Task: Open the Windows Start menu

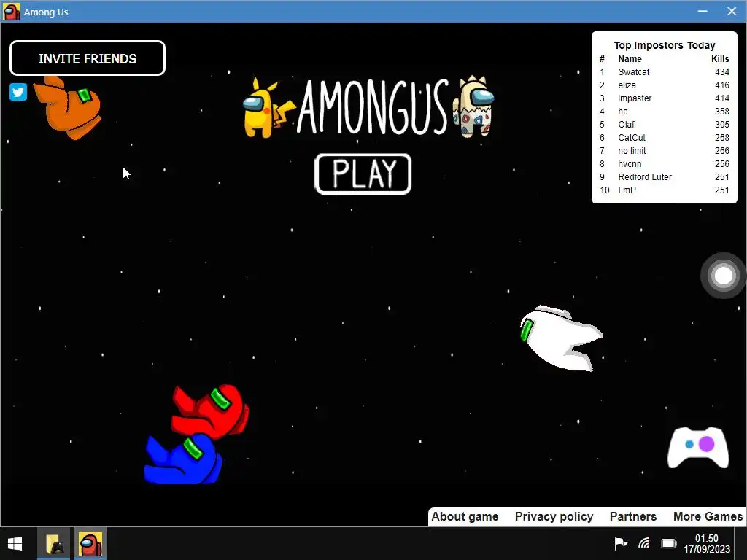Action: (x=15, y=544)
